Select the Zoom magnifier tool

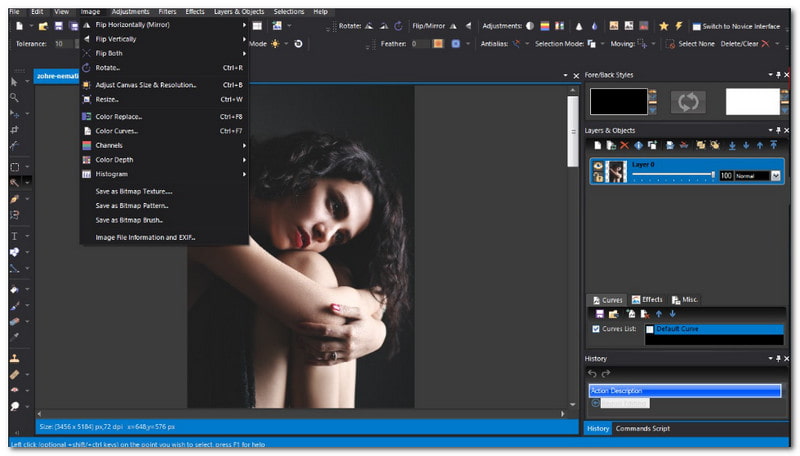click(x=15, y=97)
